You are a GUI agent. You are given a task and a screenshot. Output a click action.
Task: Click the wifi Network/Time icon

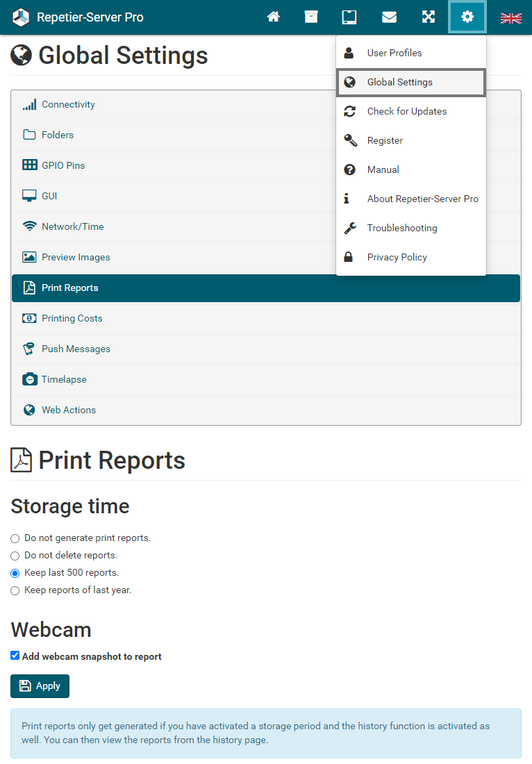(x=30, y=226)
